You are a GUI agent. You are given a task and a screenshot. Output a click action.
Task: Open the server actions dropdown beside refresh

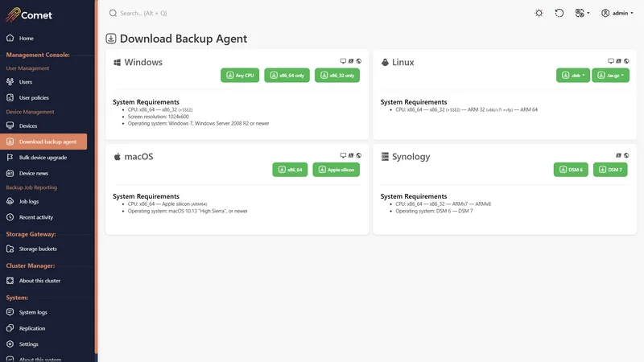582,13
